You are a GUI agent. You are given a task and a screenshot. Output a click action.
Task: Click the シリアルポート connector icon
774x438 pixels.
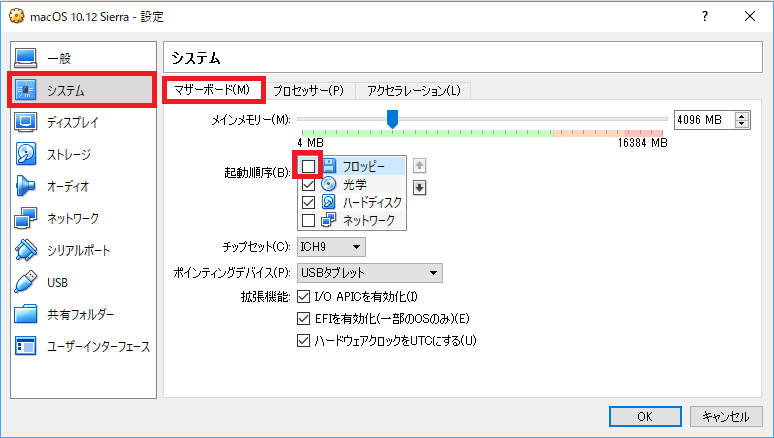[x=25, y=250]
